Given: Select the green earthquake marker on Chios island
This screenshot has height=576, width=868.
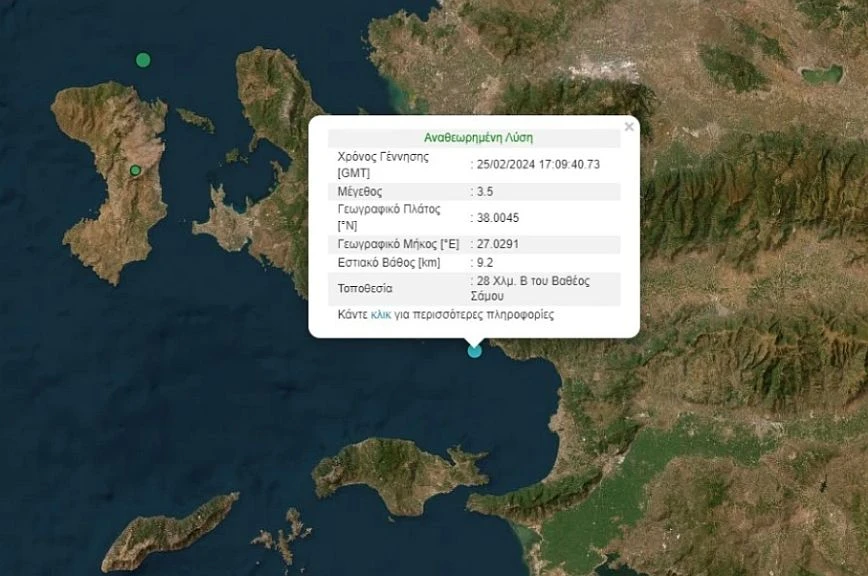Looking at the screenshot, I should click(x=135, y=170).
